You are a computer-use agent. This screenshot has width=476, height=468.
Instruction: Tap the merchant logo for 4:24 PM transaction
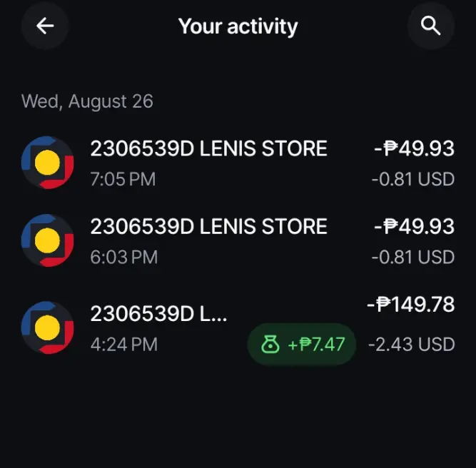[x=47, y=327]
